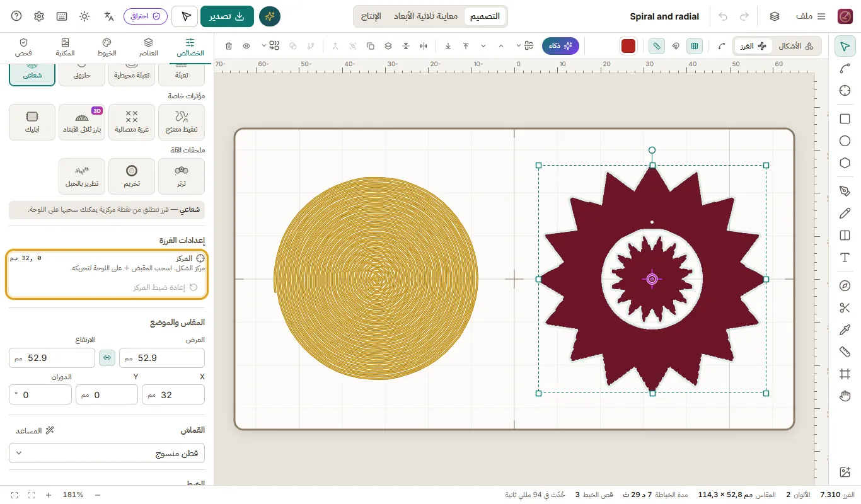
Task: Open the red thread color swatch
Action: pos(628,46)
